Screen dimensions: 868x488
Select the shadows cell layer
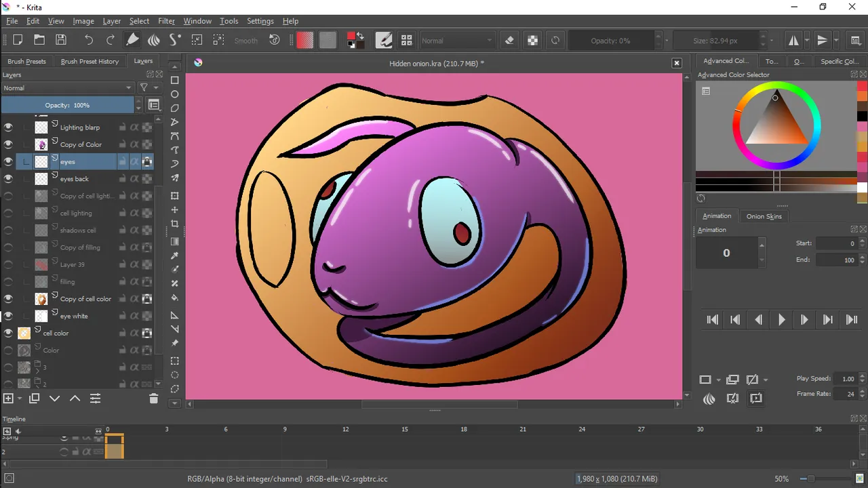point(78,230)
